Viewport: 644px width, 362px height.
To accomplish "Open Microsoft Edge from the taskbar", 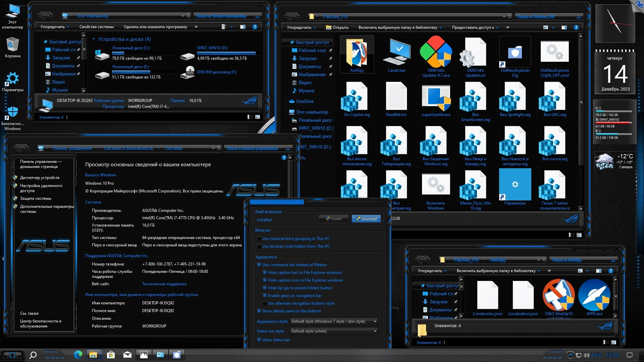I will 78,355.
